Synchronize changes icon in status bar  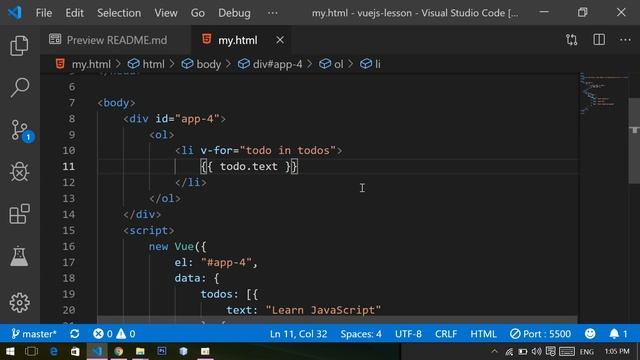(75, 334)
